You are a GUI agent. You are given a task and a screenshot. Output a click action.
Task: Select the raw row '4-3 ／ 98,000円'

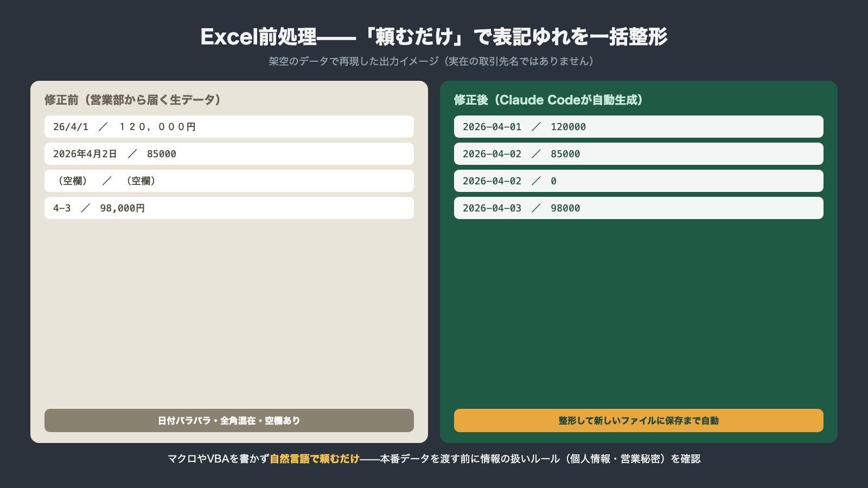pyautogui.click(x=229, y=208)
